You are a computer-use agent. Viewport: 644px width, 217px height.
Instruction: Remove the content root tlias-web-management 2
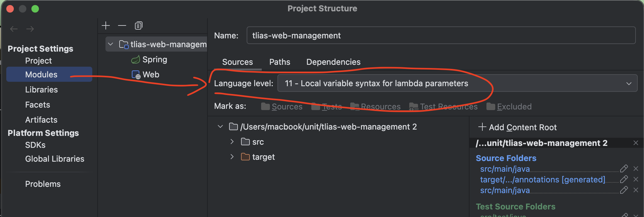[x=636, y=143]
